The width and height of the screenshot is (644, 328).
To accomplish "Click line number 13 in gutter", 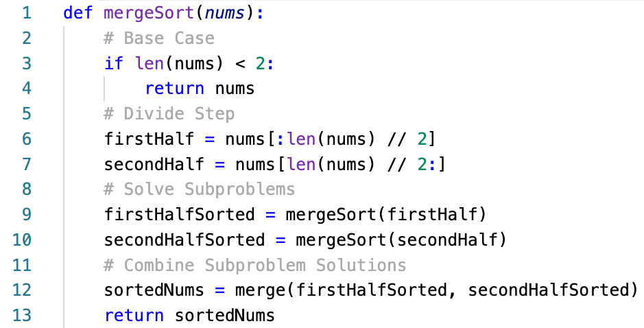I will [22, 315].
